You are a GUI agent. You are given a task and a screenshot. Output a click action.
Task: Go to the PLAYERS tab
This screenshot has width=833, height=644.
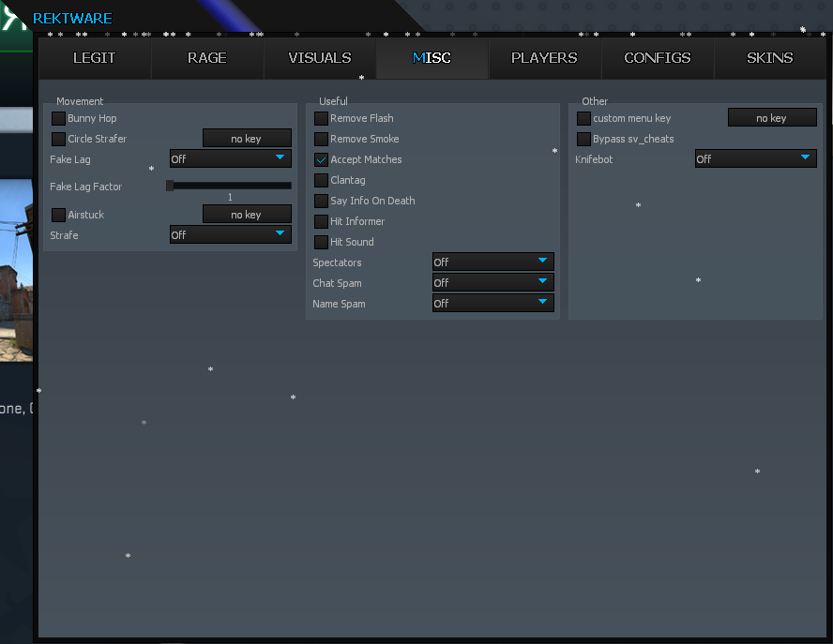point(544,58)
